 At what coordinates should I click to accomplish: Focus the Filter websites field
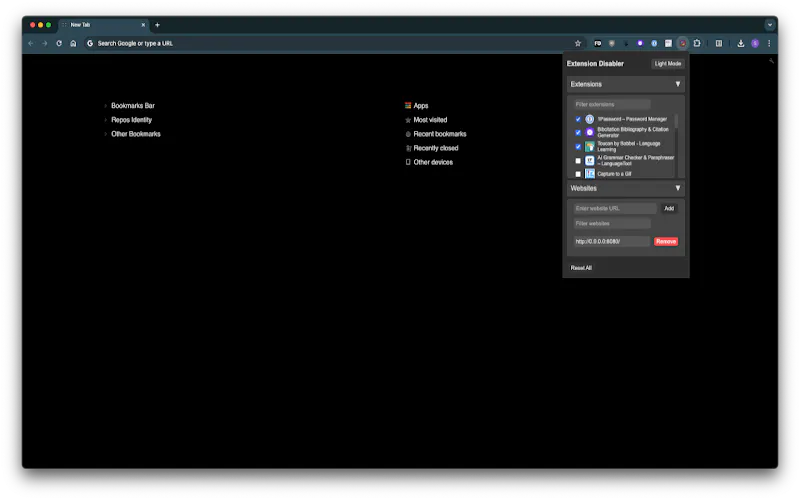click(611, 223)
